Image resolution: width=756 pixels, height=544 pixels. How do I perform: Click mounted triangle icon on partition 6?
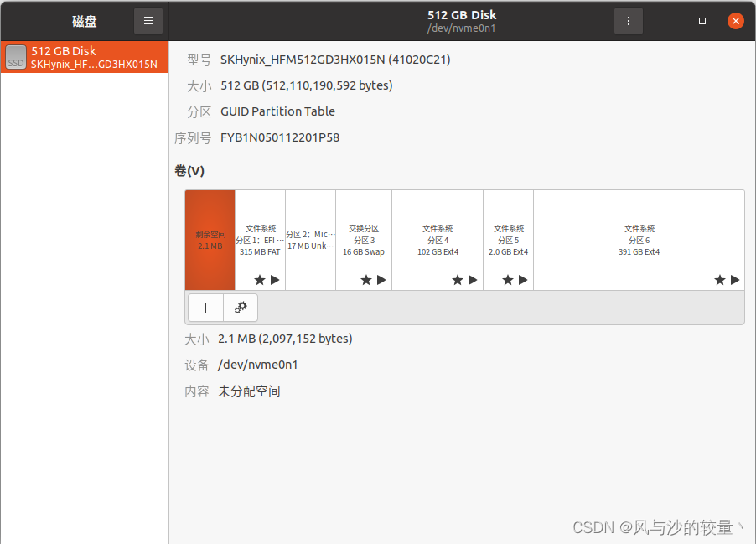tap(735, 280)
